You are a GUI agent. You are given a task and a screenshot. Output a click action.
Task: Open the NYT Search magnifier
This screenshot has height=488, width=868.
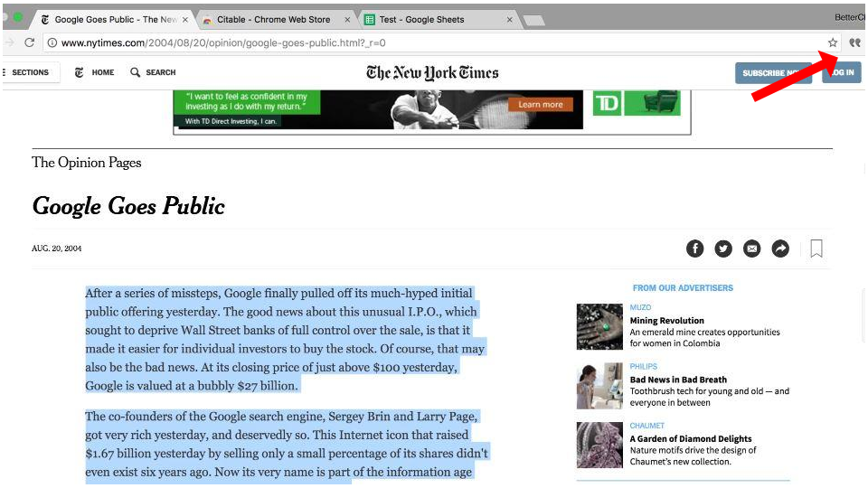coord(153,72)
